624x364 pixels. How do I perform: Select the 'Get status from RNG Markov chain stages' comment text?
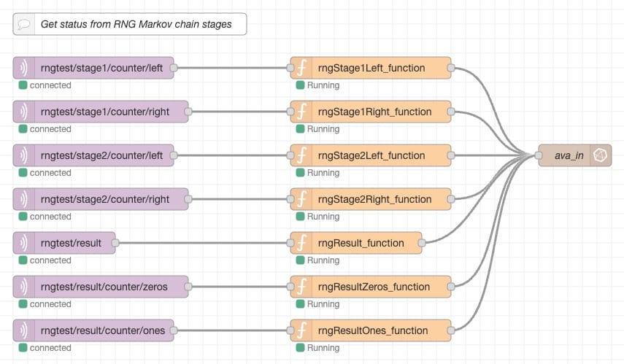(136, 24)
